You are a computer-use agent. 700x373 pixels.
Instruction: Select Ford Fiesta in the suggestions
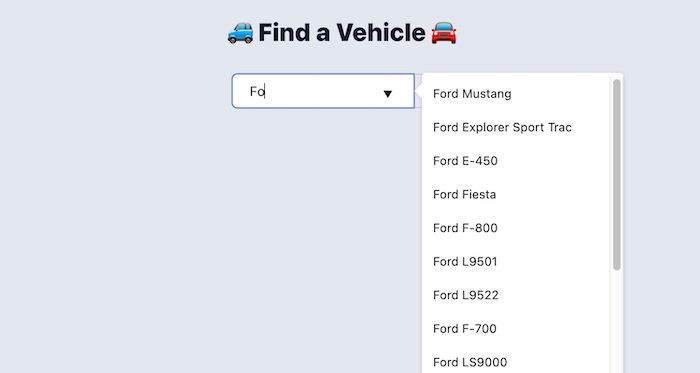point(516,195)
